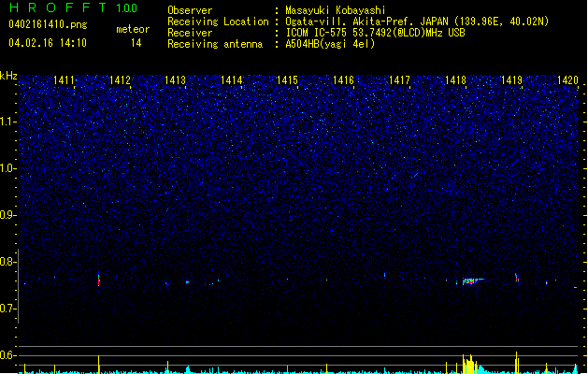Click the 1413 time marker
The image size is (588, 374).
[175, 80]
